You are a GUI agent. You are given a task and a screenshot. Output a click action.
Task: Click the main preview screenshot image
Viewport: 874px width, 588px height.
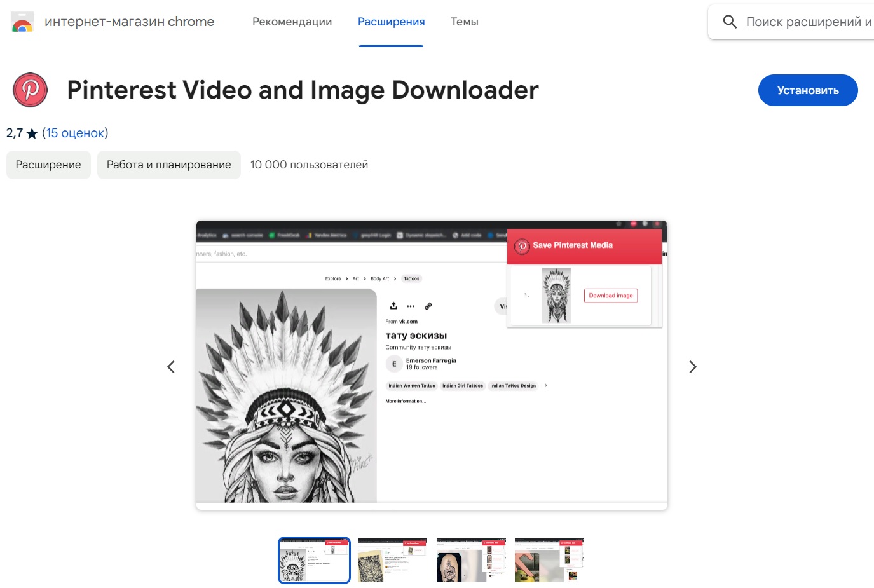click(x=432, y=365)
